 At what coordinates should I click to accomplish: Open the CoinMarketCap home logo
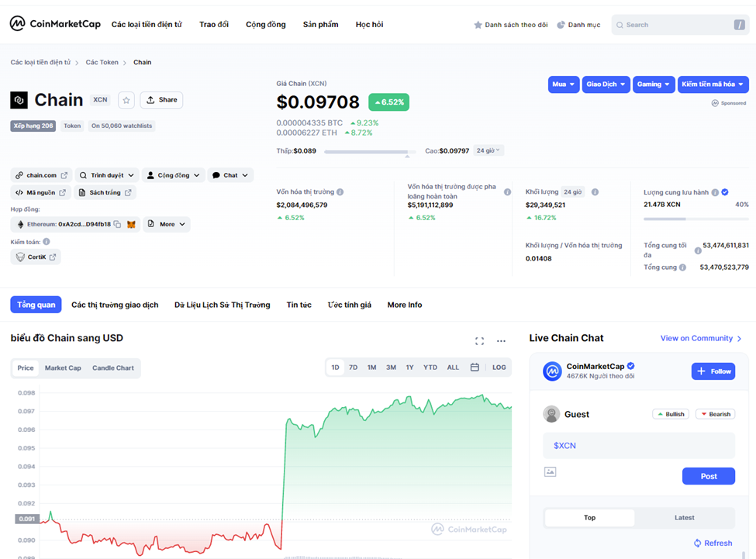[55, 23]
